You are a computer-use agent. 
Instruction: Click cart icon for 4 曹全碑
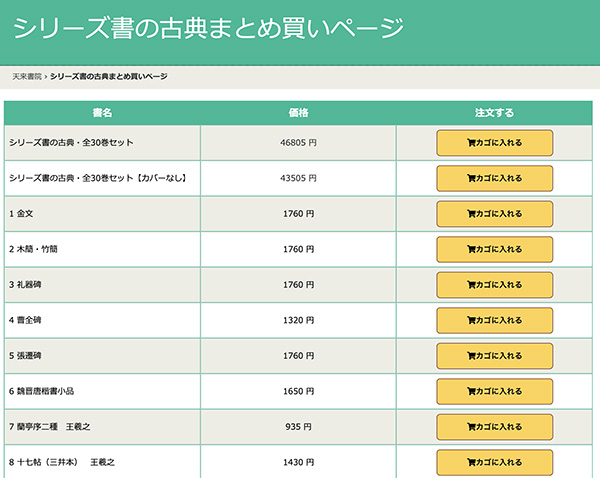pos(471,320)
